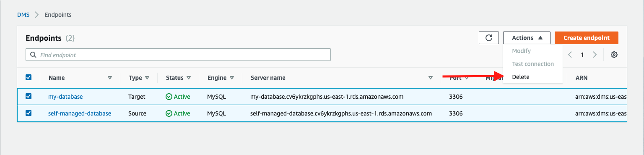Screen dimensions: 644x155
Task: Go to next page arrow
Action: click(595, 55)
